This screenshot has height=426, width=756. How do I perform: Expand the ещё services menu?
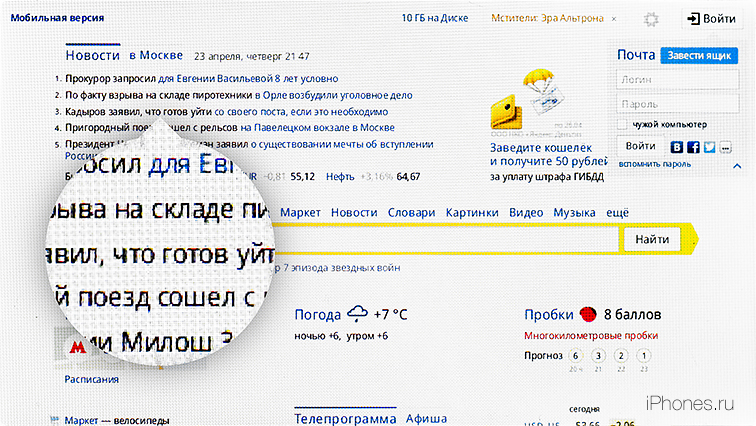point(618,213)
